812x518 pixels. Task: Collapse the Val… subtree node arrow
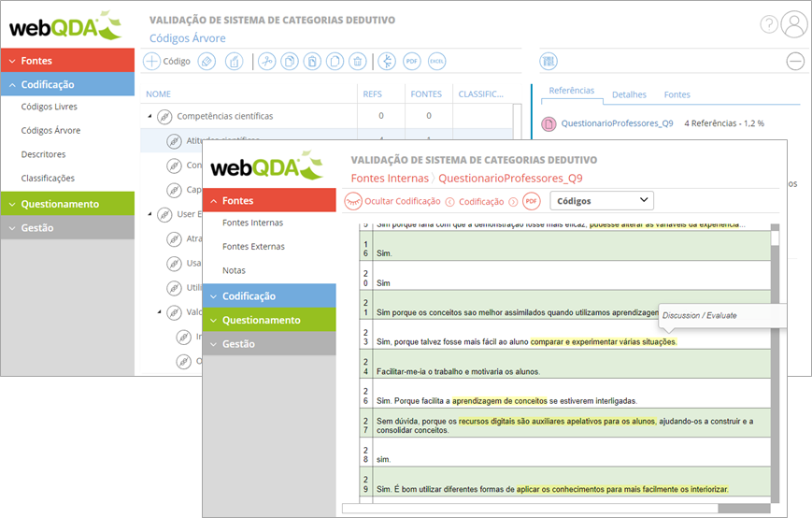coord(160,311)
